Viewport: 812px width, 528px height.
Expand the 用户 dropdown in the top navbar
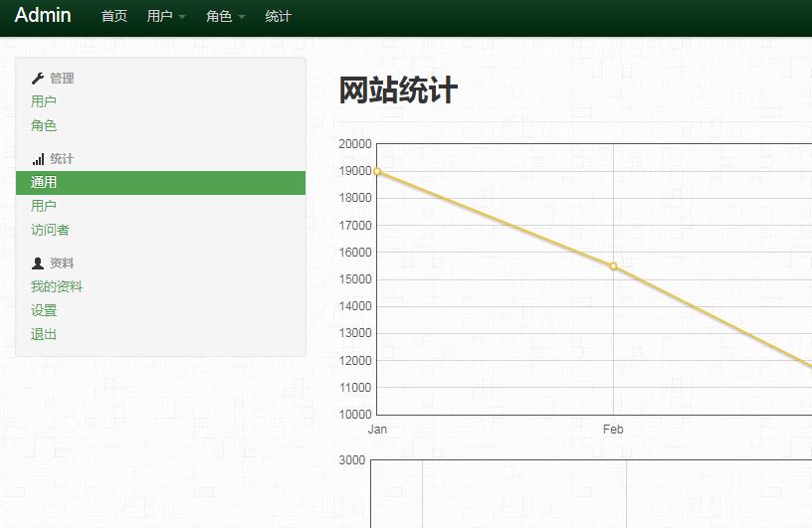coord(166,16)
